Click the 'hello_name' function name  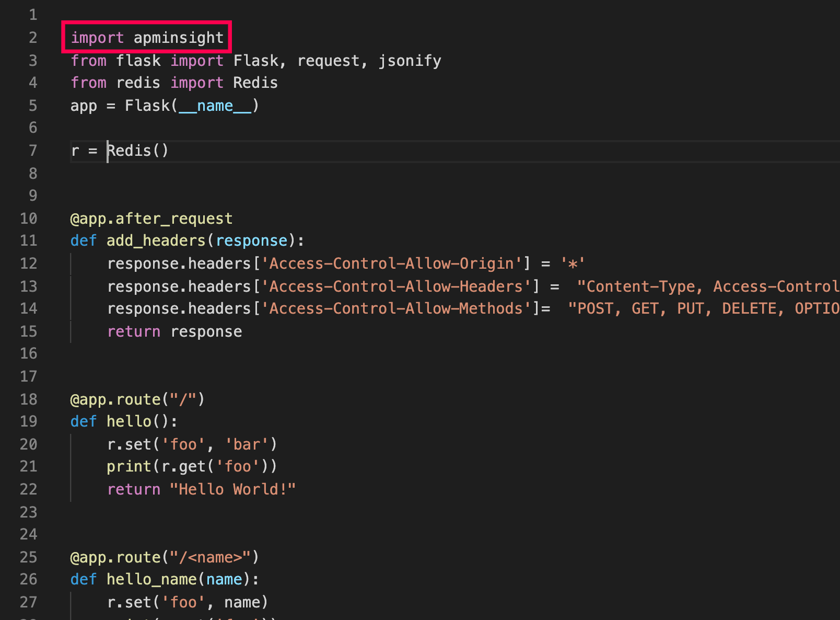tap(151, 579)
